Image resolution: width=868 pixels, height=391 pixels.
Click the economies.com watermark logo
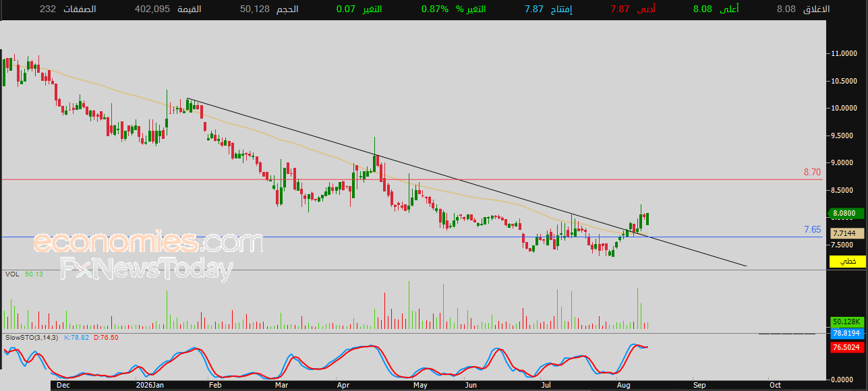tap(148, 241)
